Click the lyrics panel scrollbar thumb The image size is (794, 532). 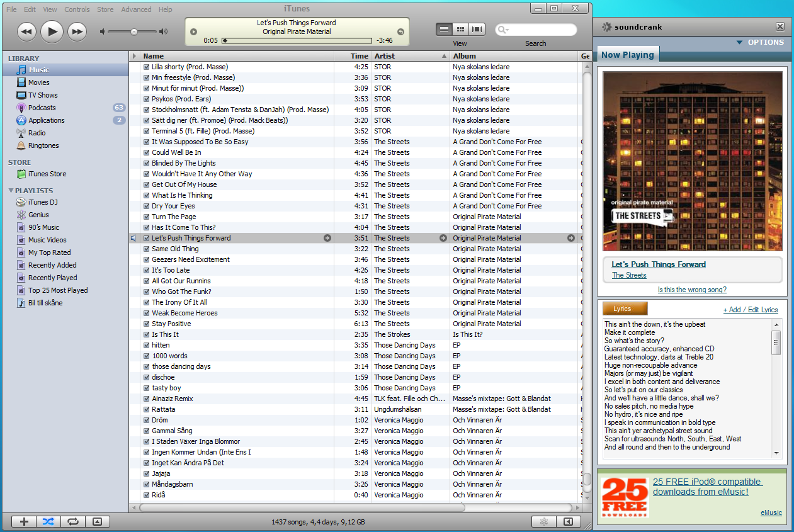(x=776, y=342)
